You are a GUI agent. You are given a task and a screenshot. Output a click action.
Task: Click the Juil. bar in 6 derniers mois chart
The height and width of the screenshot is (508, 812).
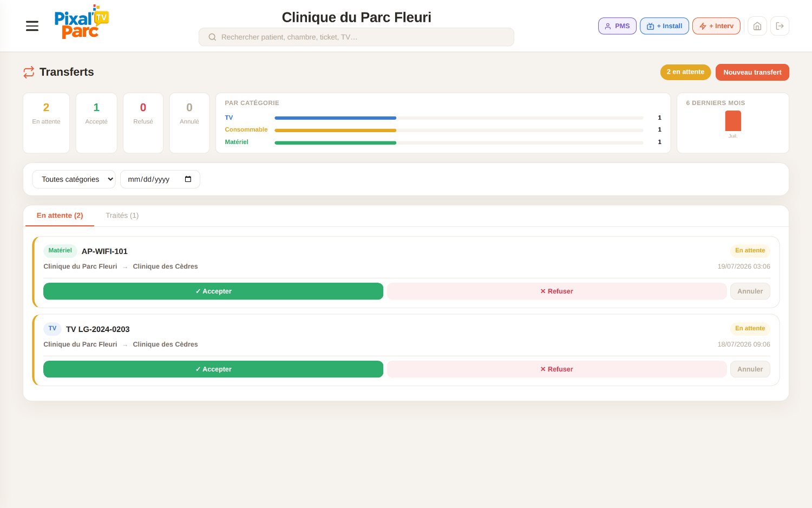pos(733,121)
